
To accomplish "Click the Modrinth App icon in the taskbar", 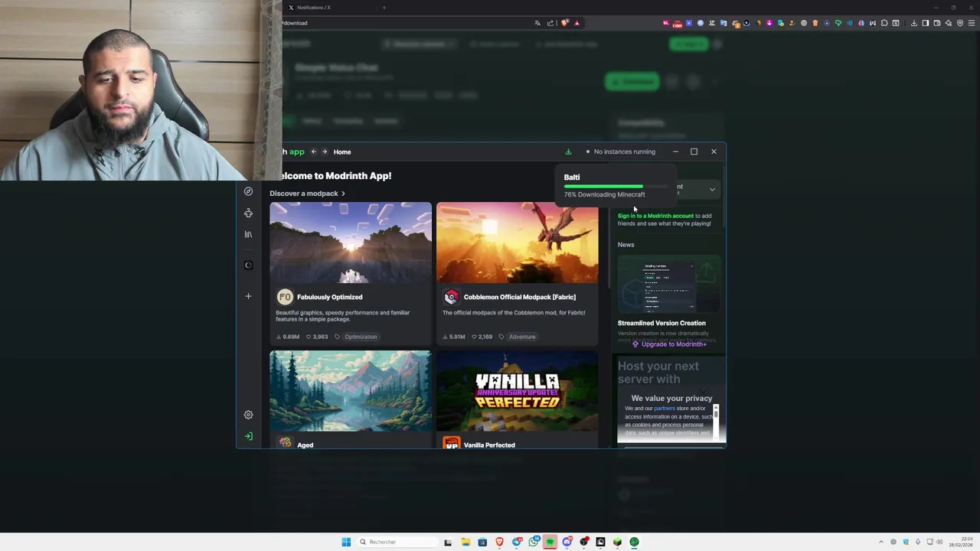I will [x=634, y=542].
